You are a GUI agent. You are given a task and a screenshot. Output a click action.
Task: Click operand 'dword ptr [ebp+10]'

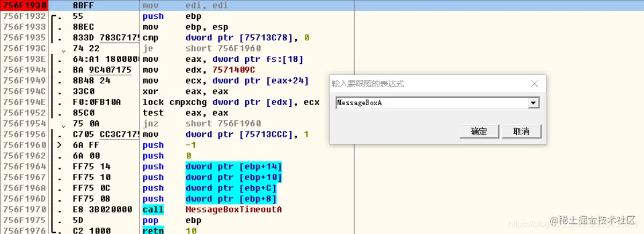tap(234, 177)
